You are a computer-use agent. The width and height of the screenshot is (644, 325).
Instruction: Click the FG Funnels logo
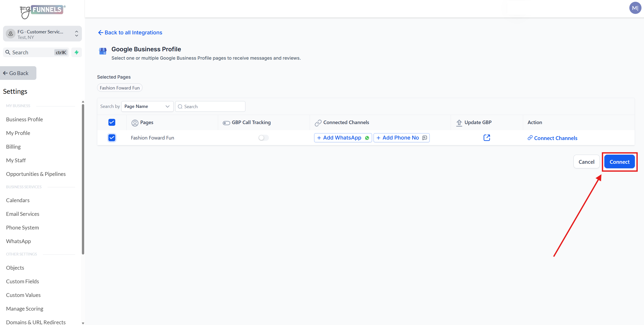click(x=42, y=11)
